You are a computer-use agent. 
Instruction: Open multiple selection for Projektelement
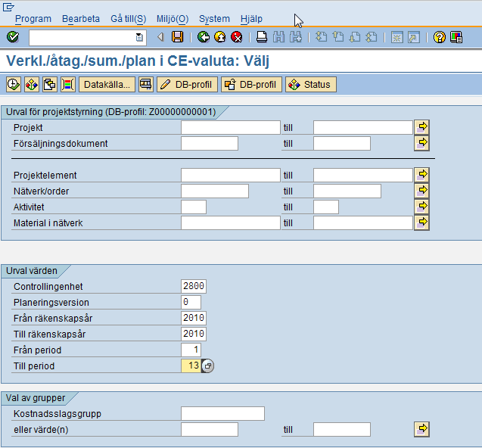click(x=421, y=175)
